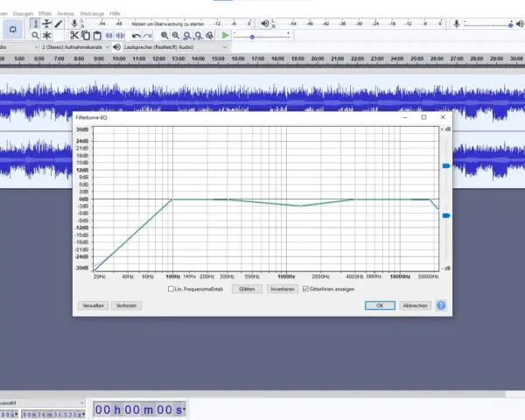Toggle the loop playback button
The height and width of the screenshot is (420, 525).
12,30
